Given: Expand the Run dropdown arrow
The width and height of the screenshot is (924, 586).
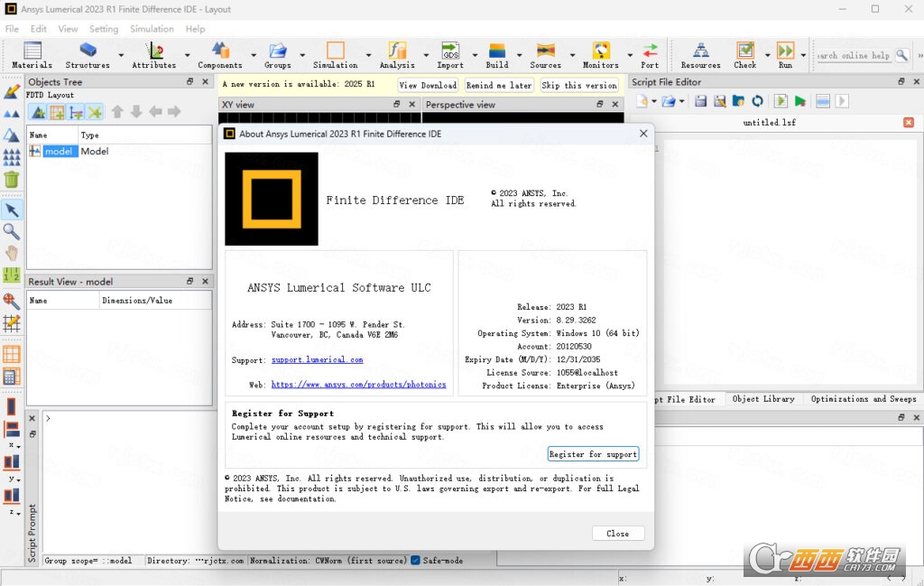Looking at the screenshot, I should click(803, 55).
